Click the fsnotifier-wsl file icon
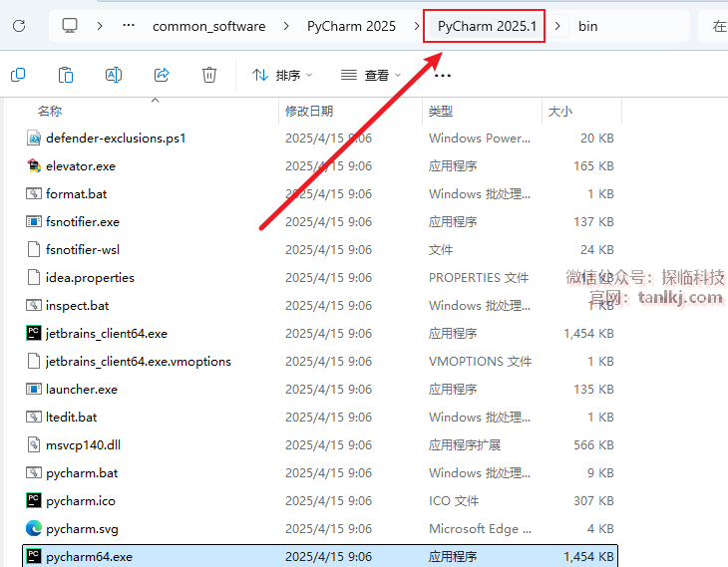 (x=34, y=250)
